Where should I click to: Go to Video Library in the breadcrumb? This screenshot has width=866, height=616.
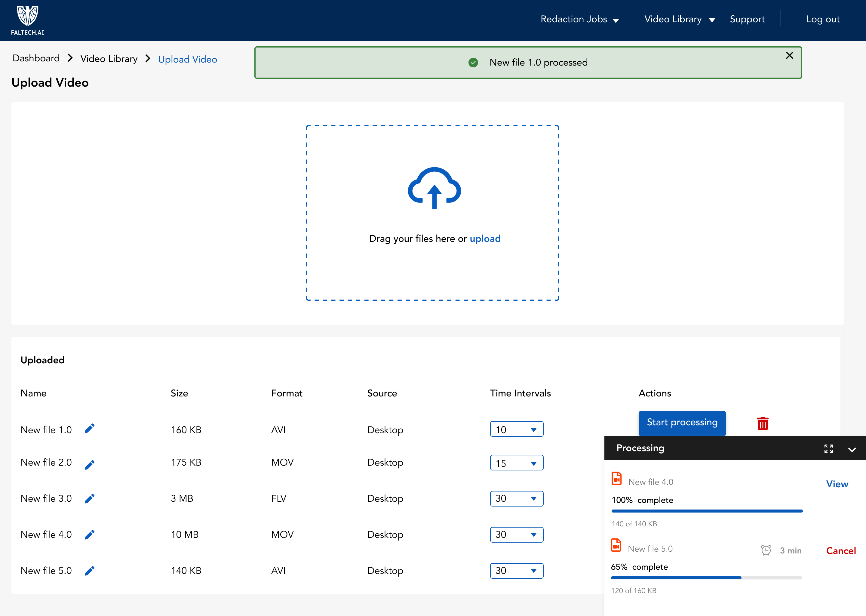tap(109, 59)
